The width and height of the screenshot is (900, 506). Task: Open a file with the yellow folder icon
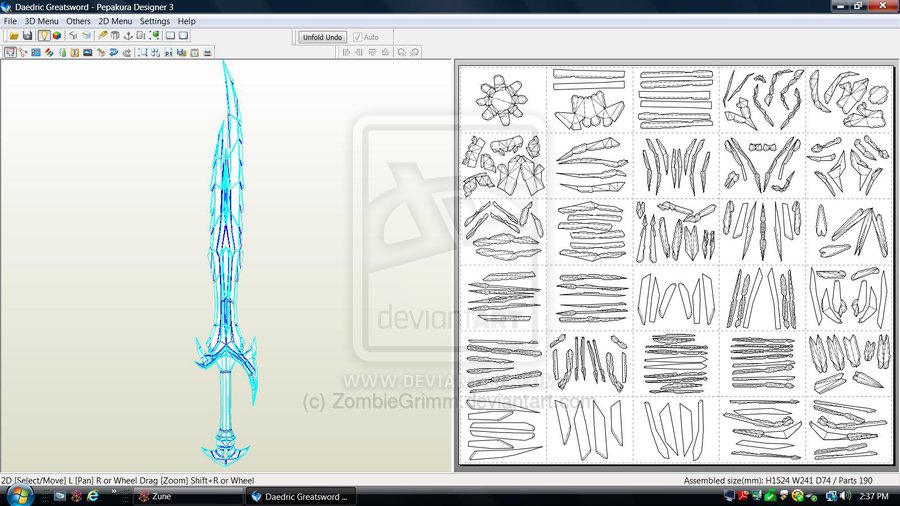click(x=14, y=36)
